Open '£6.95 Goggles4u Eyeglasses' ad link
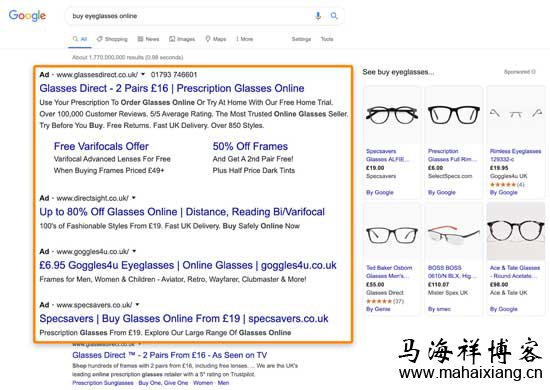550x390 pixels. coord(188,265)
